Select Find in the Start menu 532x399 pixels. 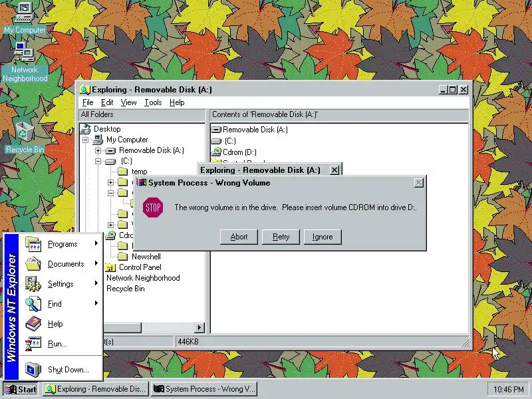click(61, 304)
